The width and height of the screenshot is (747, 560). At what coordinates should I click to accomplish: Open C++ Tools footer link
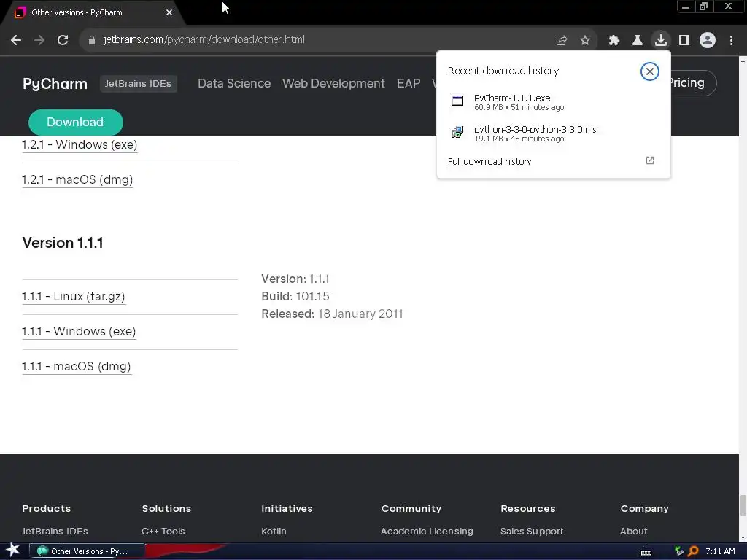(163, 531)
